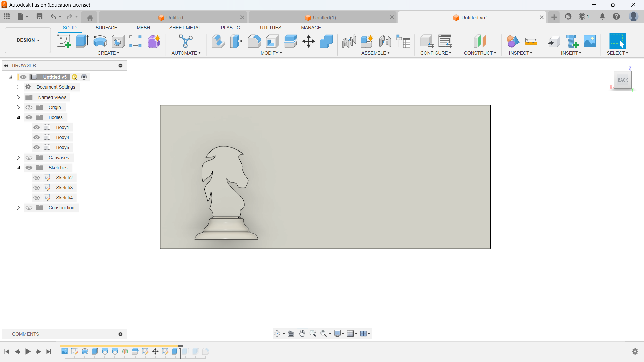
Task: Switch to the SURFACE tab
Action: point(106,28)
